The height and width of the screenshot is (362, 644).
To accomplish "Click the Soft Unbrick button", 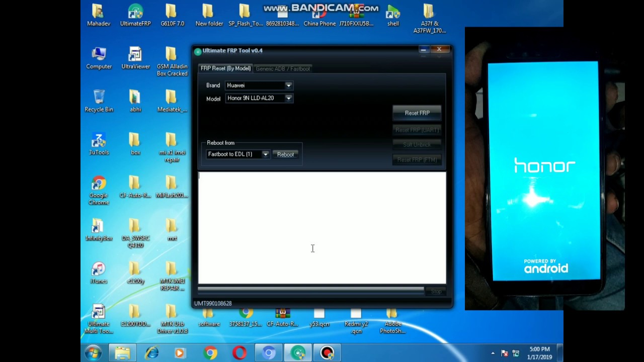I will (x=417, y=145).
